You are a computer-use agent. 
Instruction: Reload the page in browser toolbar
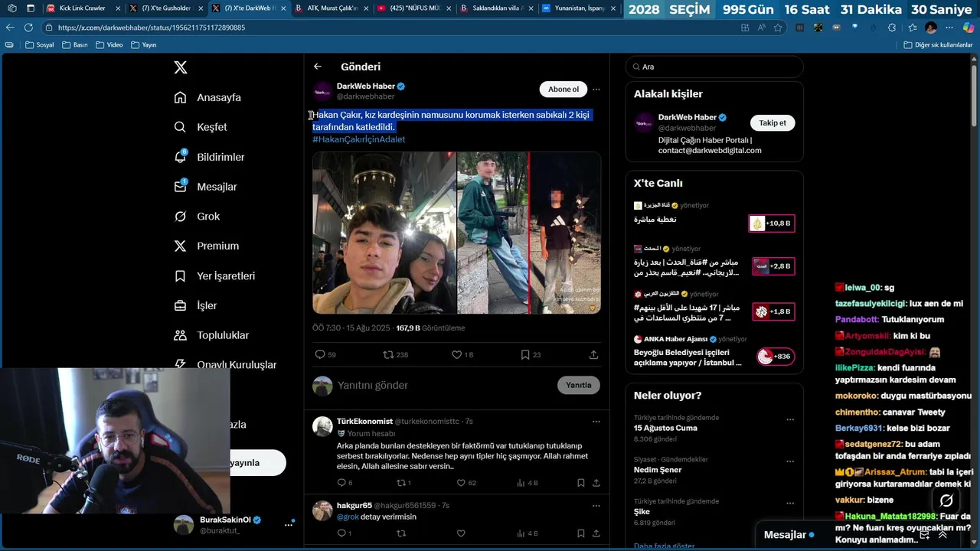coord(28,28)
